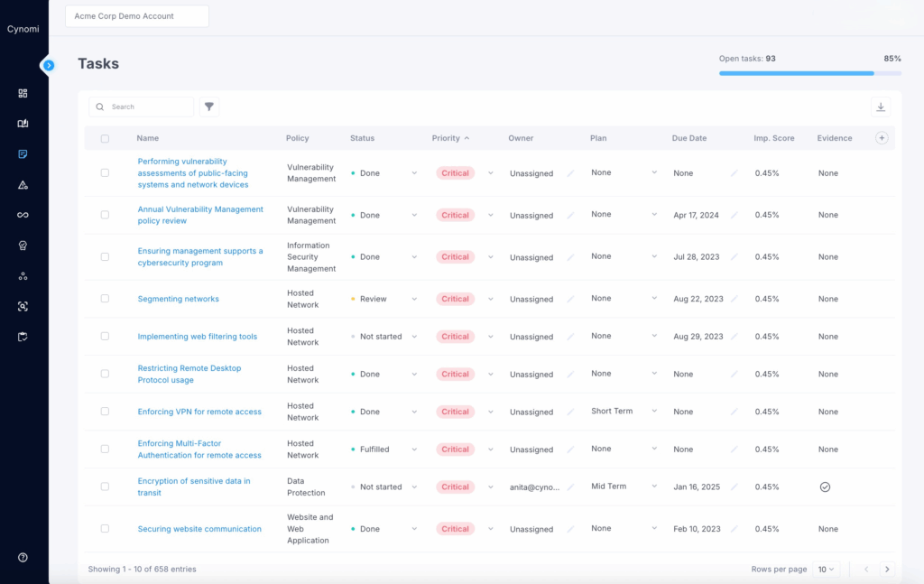The height and width of the screenshot is (584, 924).
Task: Click the add column plus icon
Action: click(x=882, y=138)
